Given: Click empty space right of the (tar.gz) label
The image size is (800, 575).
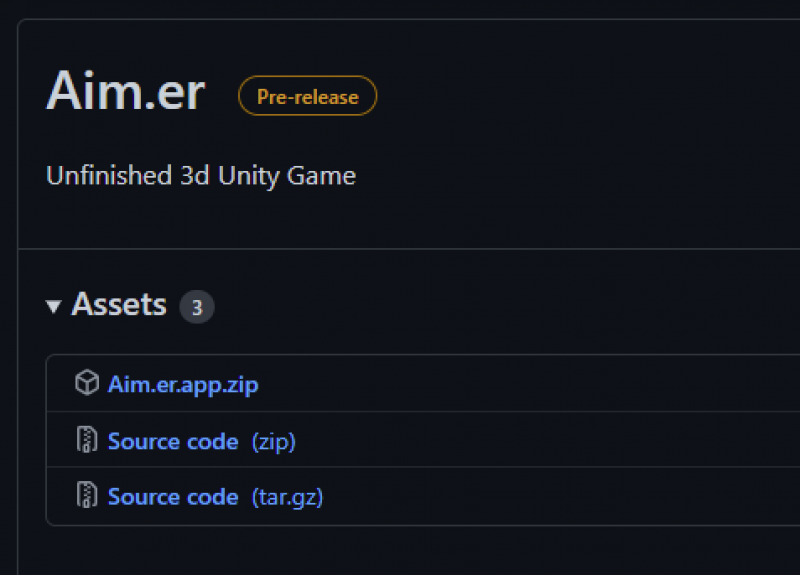Looking at the screenshot, I should coord(550,496).
